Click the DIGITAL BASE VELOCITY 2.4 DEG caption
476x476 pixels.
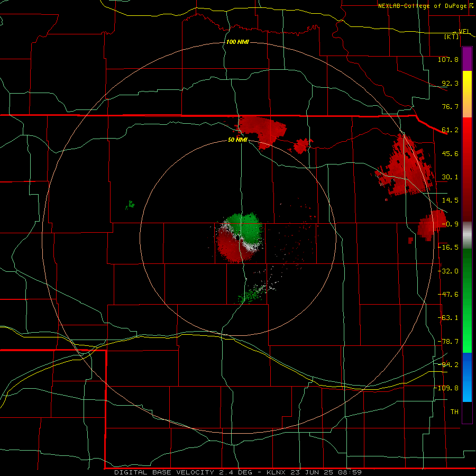tap(183, 472)
